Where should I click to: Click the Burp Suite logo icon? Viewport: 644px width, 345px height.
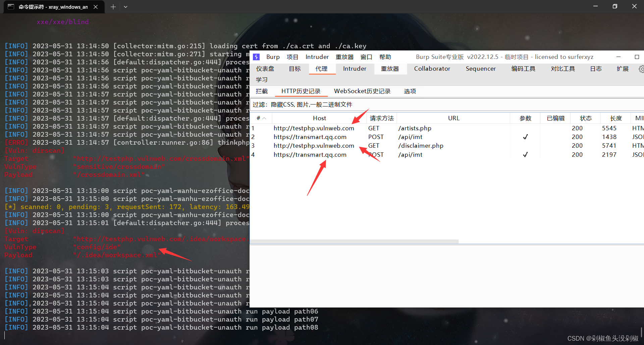(x=256, y=57)
